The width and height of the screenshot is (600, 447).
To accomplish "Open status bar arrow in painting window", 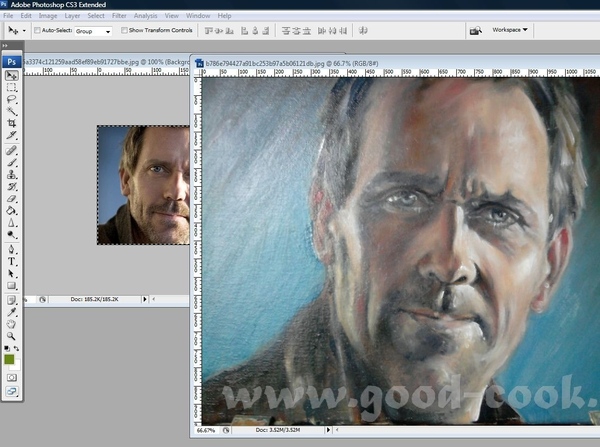I will (328, 430).
